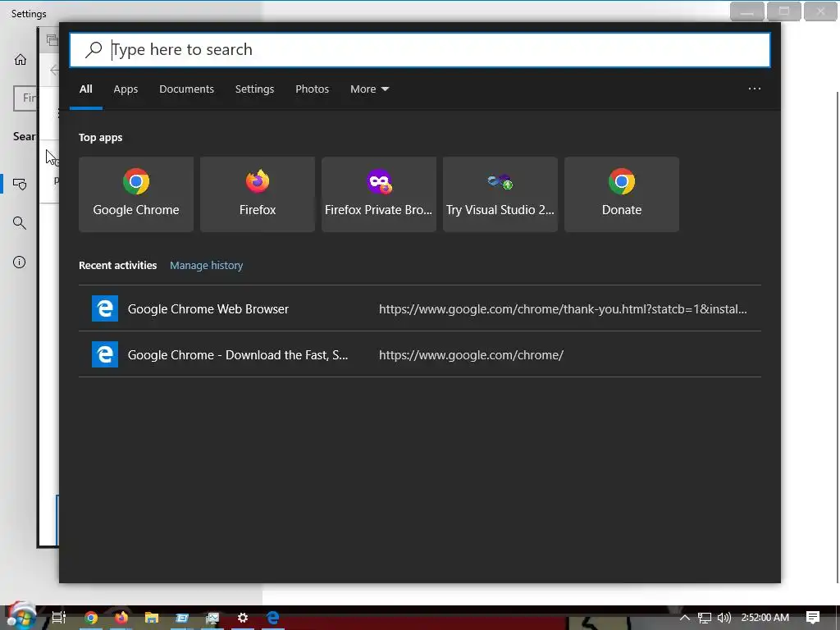Open Try Visual Studio tile
Screen dimensions: 840x630
point(500,194)
